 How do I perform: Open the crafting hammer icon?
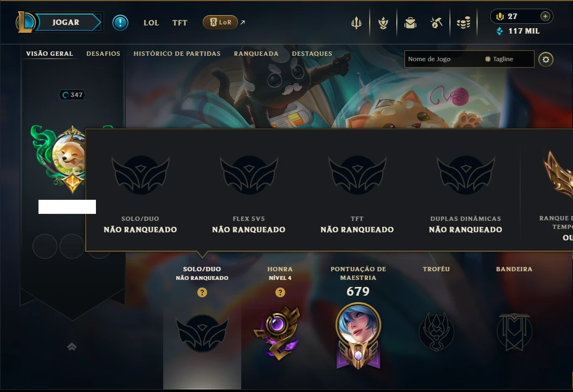pos(436,23)
